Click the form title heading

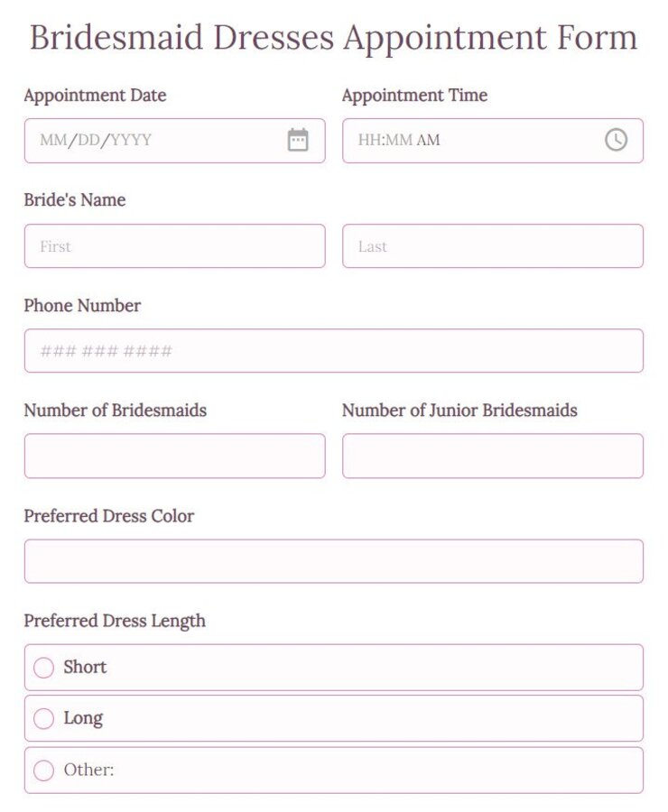(x=333, y=37)
